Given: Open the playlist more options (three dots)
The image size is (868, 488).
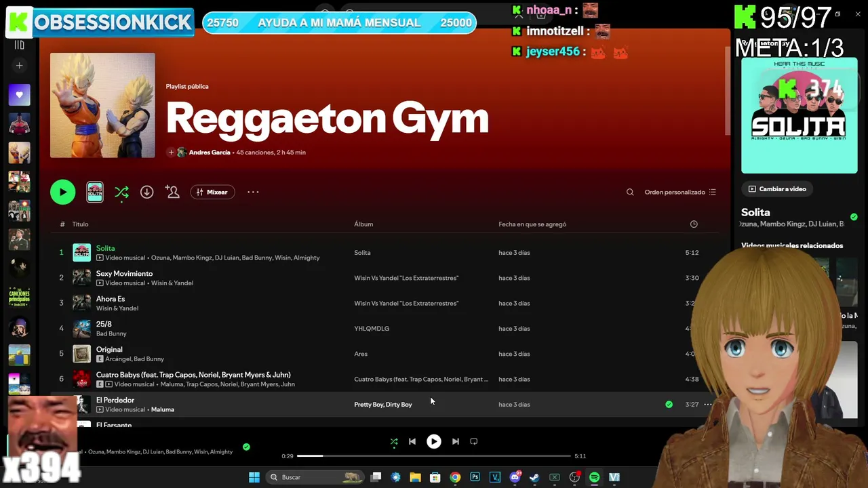Looking at the screenshot, I should [x=253, y=192].
